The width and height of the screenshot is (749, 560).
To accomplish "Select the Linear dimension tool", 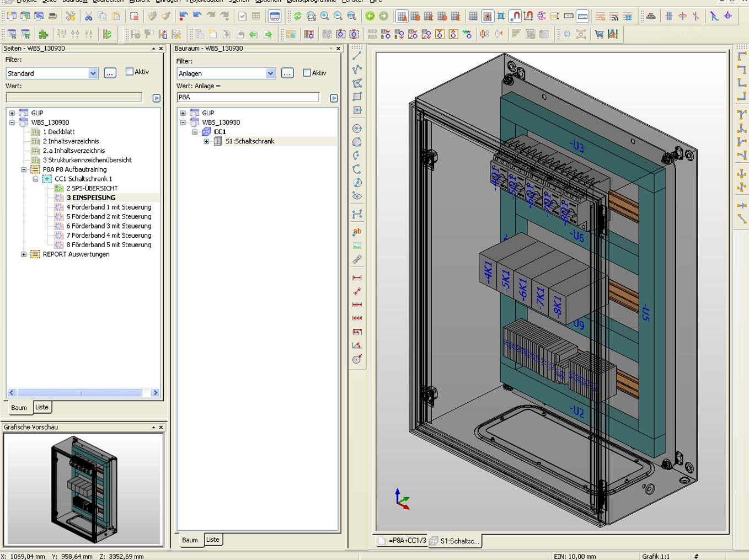I will (x=357, y=278).
